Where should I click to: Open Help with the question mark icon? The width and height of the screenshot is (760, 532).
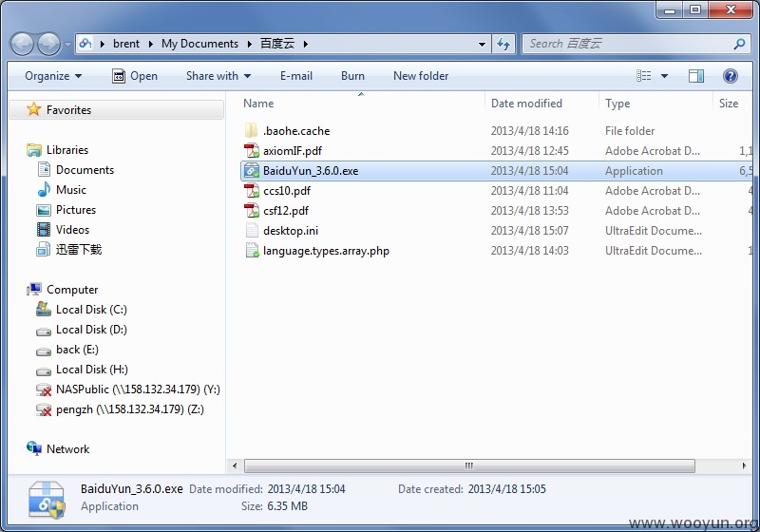(730, 76)
